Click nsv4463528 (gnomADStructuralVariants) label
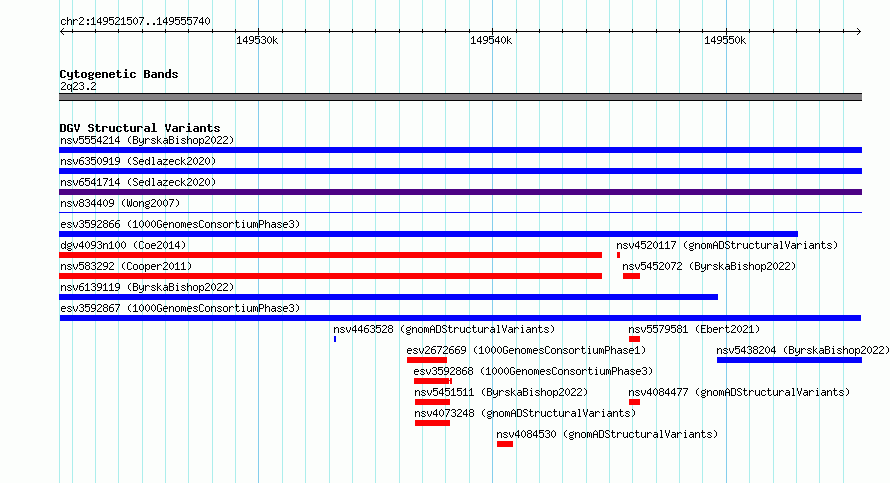The height and width of the screenshot is (483, 890). (x=444, y=329)
